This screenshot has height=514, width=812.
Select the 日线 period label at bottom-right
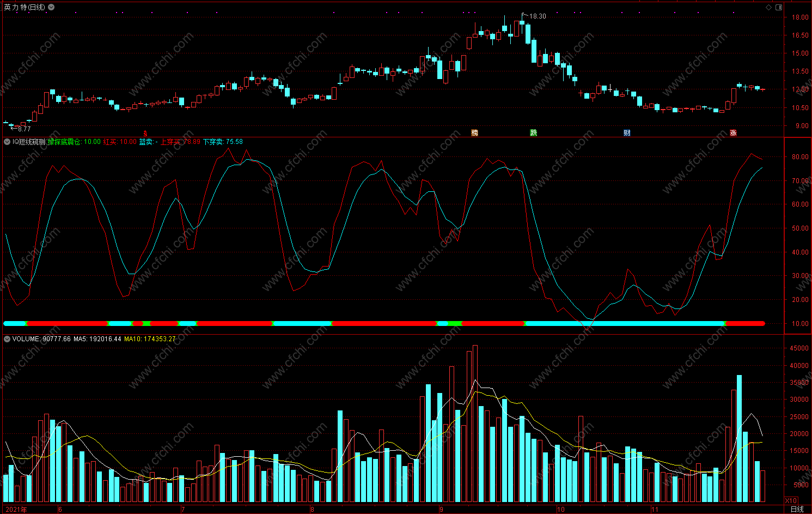[797, 509]
